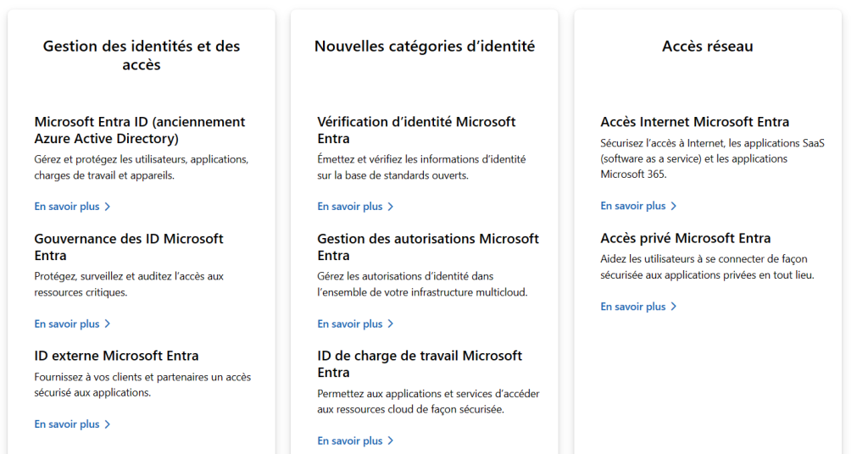Click 'En savoir plus' under Accès privé Microsoft Entra
The image size is (868, 454).
click(x=639, y=307)
